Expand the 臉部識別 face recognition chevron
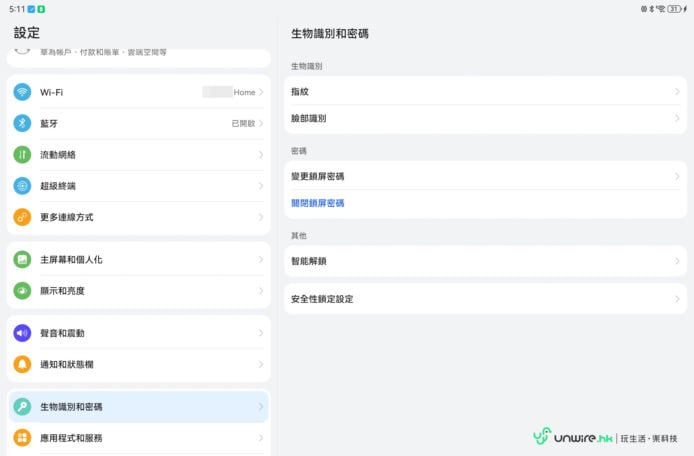Image resolution: width=694 pixels, height=456 pixels. [x=677, y=118]
